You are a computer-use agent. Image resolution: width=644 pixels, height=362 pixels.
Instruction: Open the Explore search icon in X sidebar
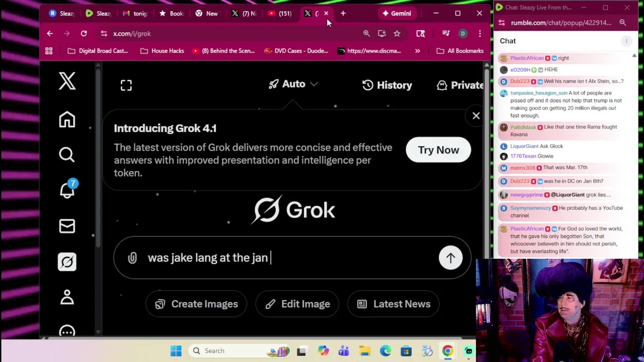(x=67, y=155)
